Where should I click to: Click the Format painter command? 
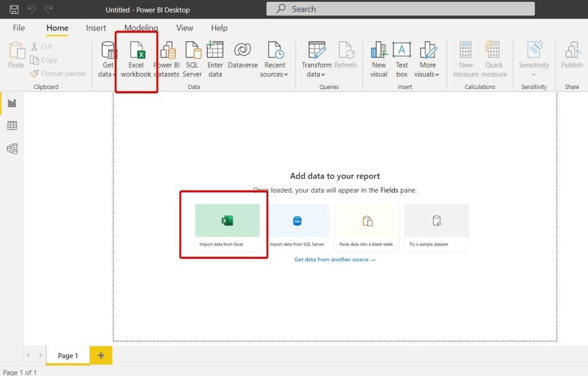pyautogui.click(x=58, y=74)
